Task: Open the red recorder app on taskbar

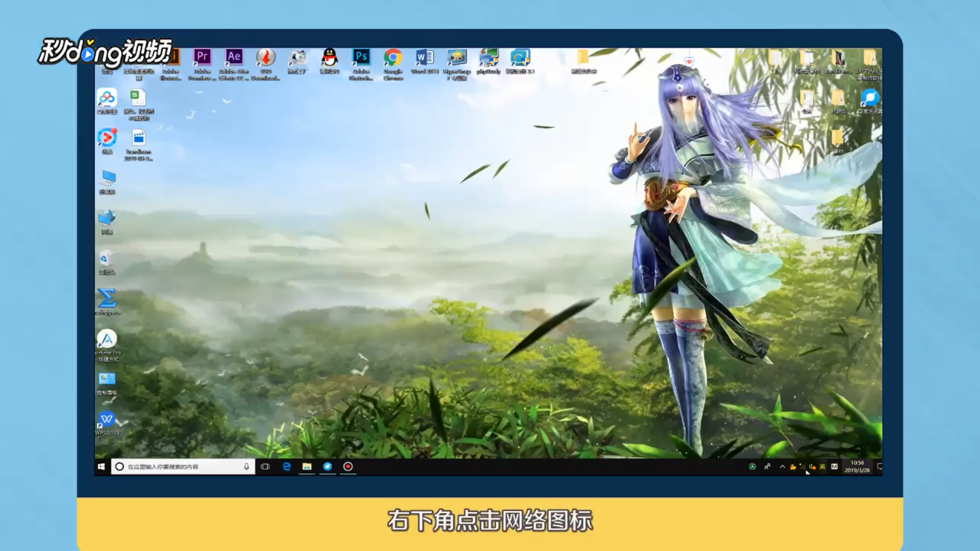Action: pyautogui.click(x=348, y=466)
